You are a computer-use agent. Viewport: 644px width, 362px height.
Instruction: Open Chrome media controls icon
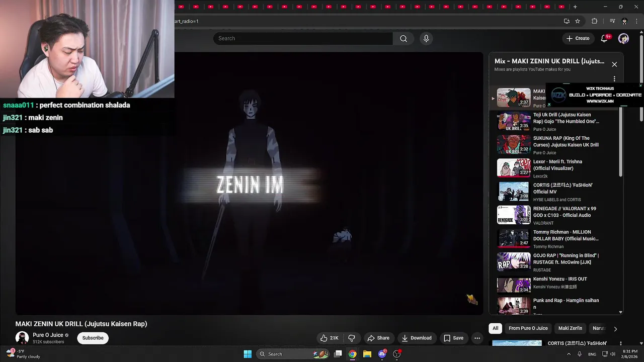[x=612, y=21]
